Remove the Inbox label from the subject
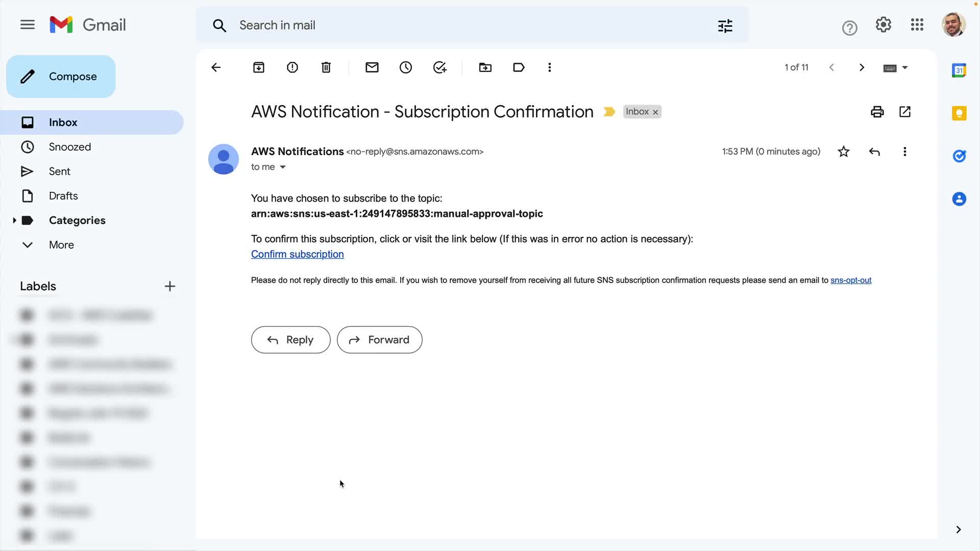The height and width of the screenshot is (551, 980). [655, 112]
